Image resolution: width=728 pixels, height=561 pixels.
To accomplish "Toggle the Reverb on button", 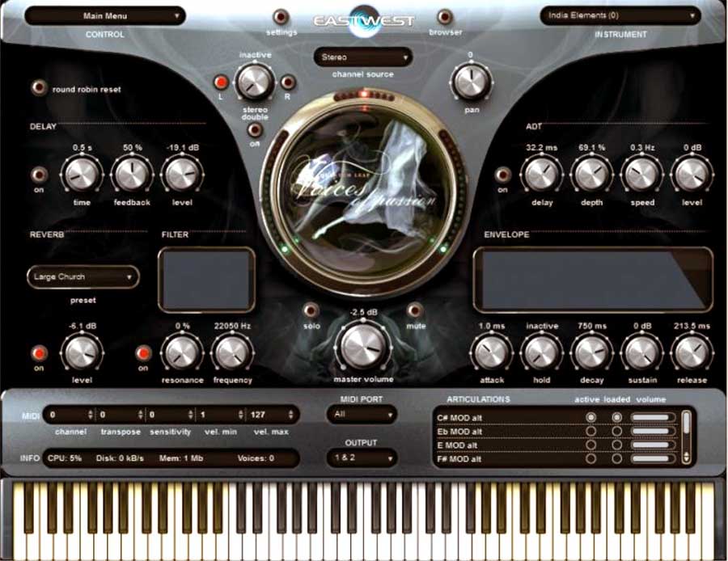I will 39,353.
